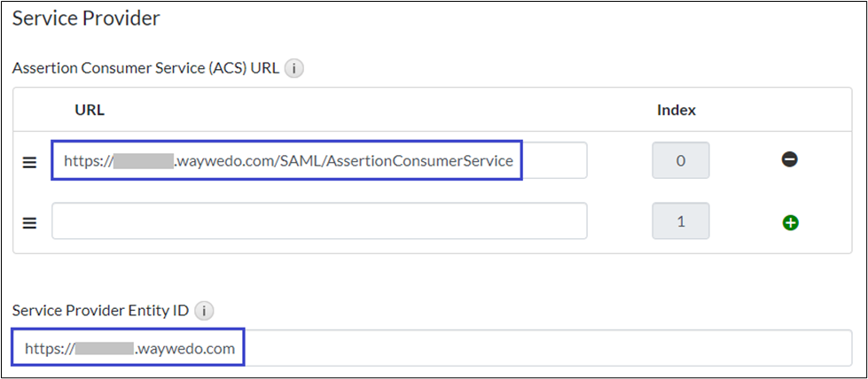The image size is (868, 379).
Task: Select the Index field showing 0
Action: coord(680,161)
